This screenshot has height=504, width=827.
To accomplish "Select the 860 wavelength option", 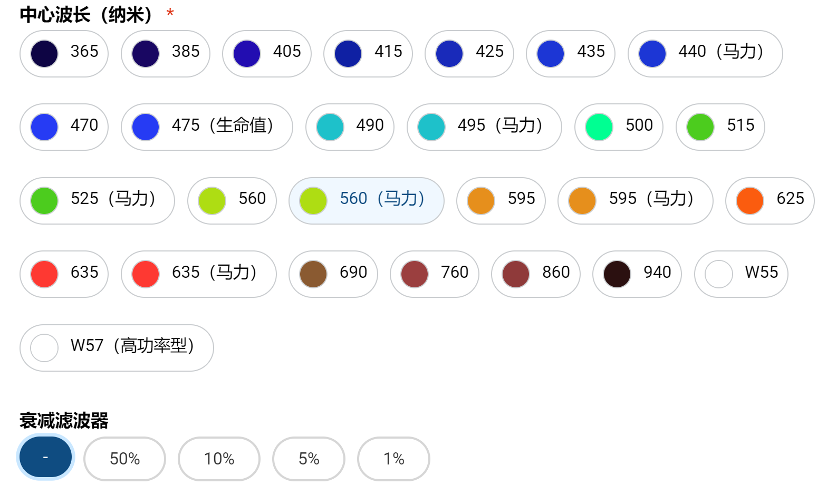I will tap(535, 274).
